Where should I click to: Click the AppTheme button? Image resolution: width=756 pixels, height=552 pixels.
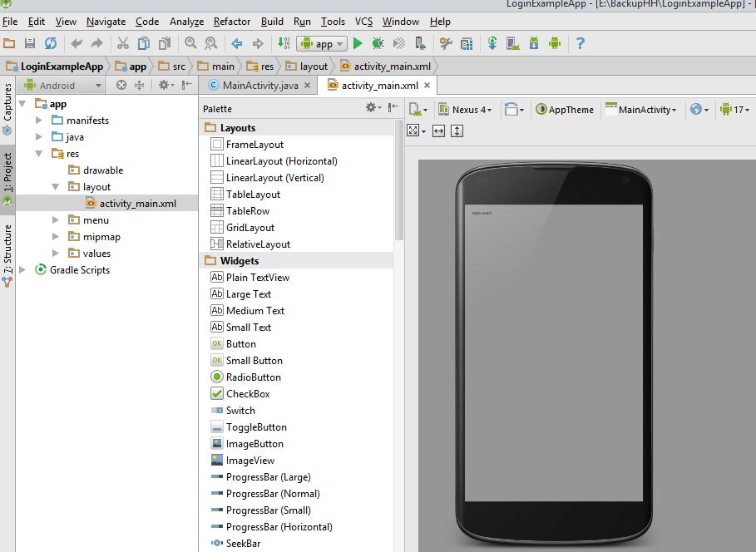click(x=565, y=110)
